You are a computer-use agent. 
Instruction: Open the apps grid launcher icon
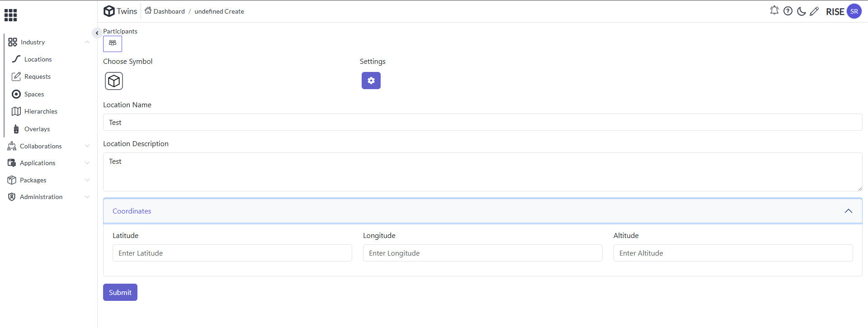[10, 15]
